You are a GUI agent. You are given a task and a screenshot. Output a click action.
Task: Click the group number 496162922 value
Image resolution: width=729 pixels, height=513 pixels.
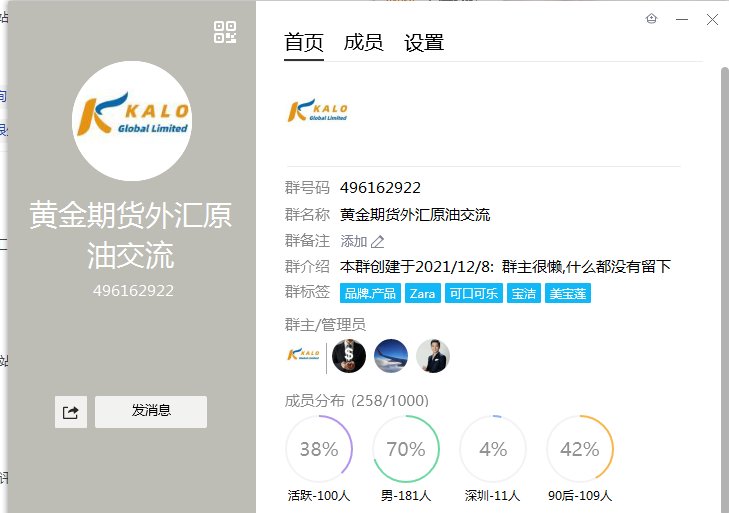click(x=380, y=187)
